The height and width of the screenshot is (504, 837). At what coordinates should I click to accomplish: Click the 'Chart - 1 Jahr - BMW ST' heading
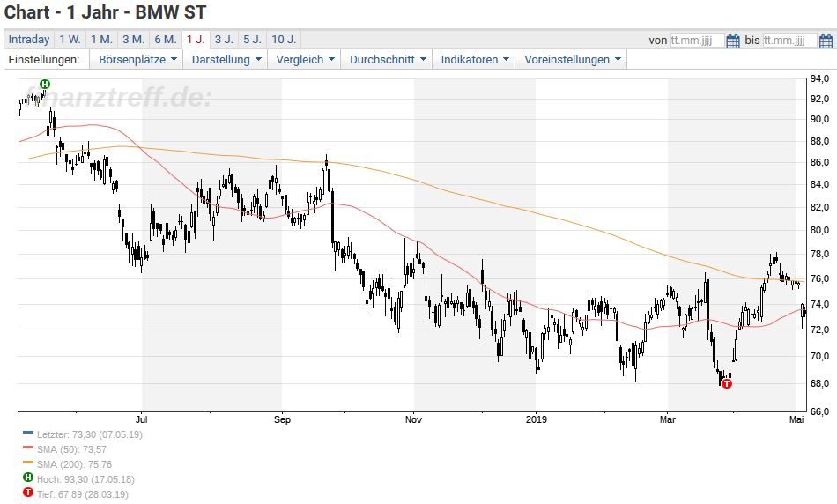pyautogui.click(x=105, y=12)
